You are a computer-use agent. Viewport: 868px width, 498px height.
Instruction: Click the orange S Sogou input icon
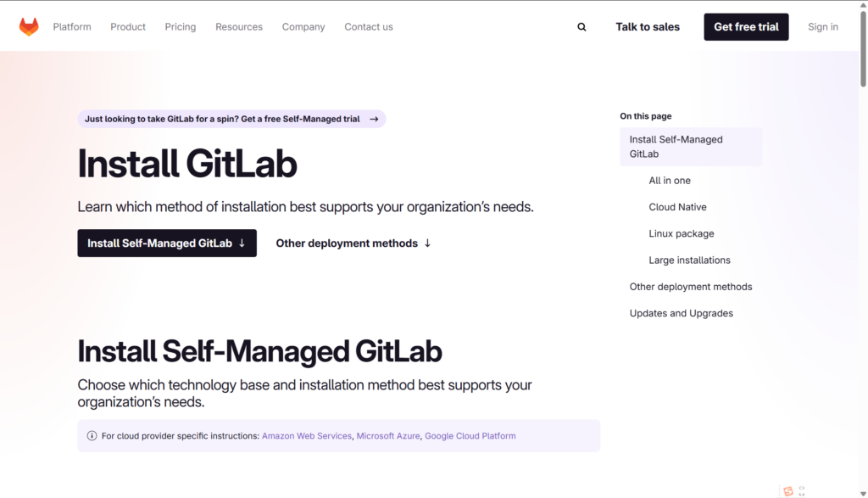tap(788, 491)
